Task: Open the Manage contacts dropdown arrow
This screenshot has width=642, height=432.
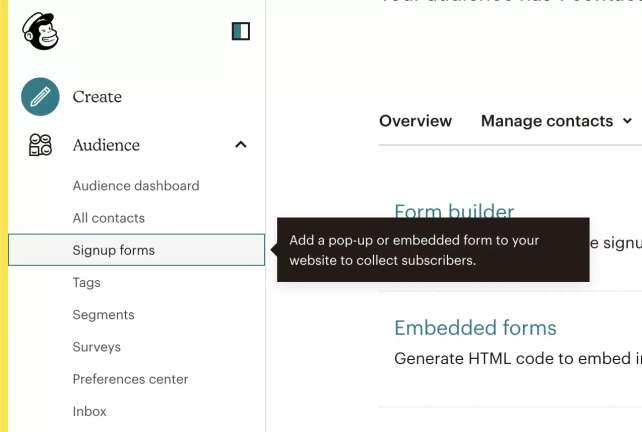Action: tap(627, 121)
